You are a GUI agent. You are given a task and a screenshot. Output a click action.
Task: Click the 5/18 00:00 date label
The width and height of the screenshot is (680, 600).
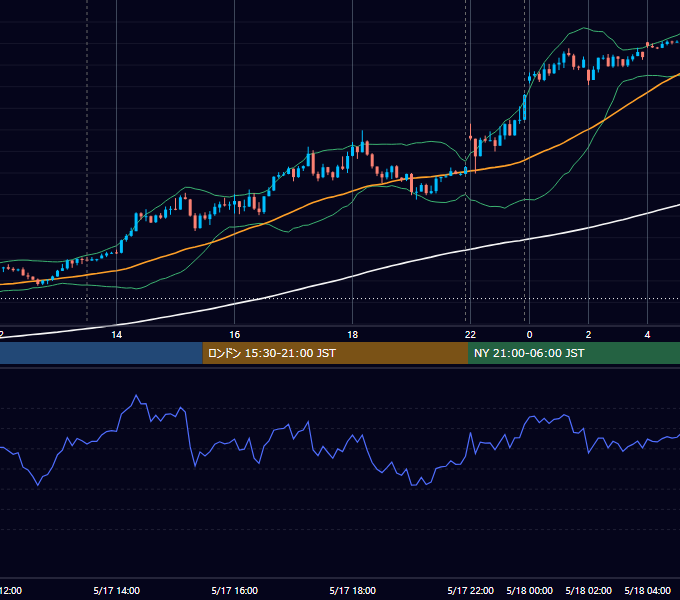(530, 590)
